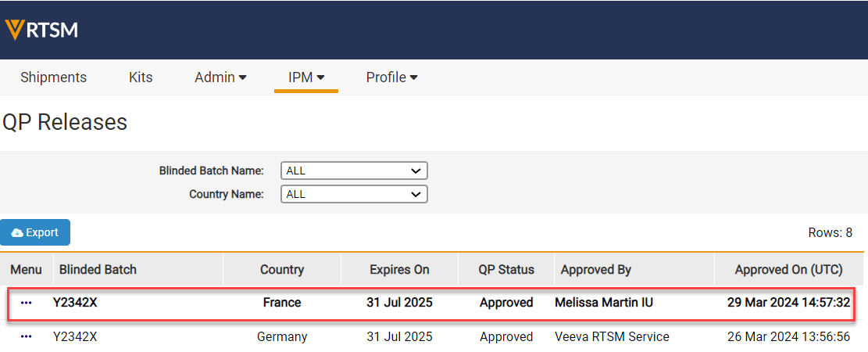Image resolution: width=868 pixels, height=352 pixels.
Task: Sort by the Country column header
Action: point(282,270)
